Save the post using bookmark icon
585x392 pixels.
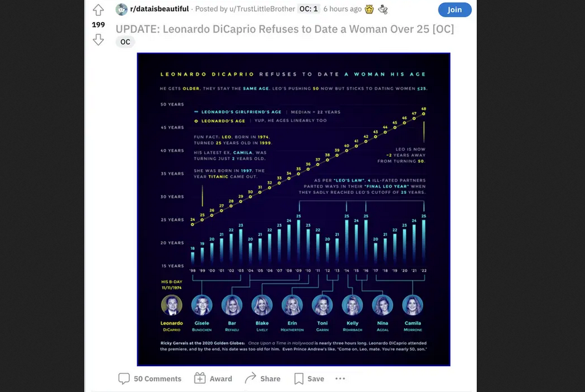(299, 378)
